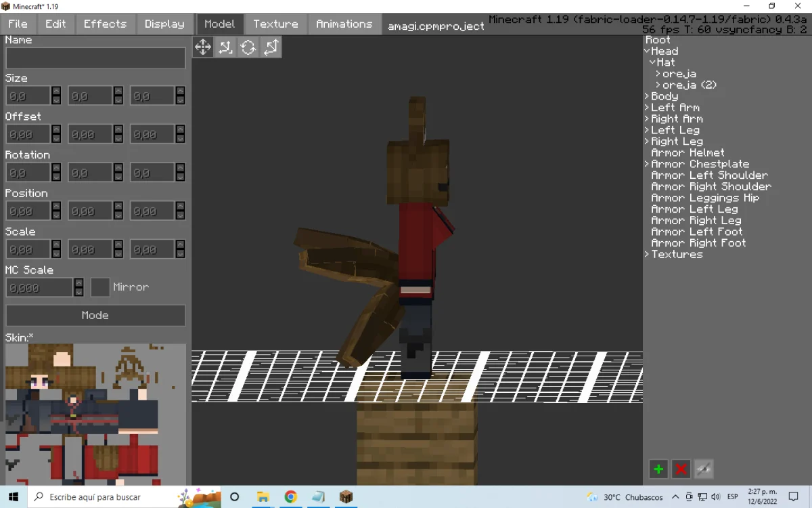Open the Cortana circle icon on taskbar
812x508 pixels.
click(x=235, y=496)
